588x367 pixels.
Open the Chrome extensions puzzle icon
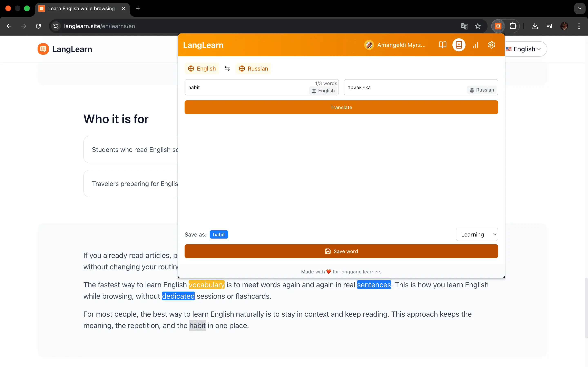pos(513,26)
